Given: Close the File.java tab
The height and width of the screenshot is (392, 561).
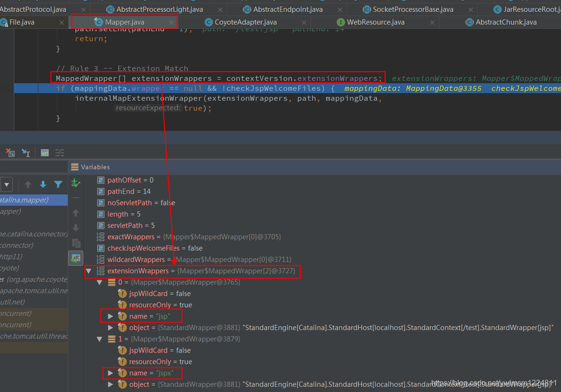Looking at the screenshot, I should (x=62, y=23).
